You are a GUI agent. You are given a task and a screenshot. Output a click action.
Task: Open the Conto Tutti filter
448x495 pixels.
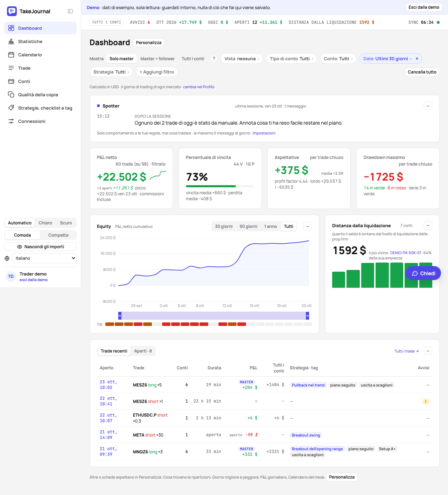coord(338,58)
